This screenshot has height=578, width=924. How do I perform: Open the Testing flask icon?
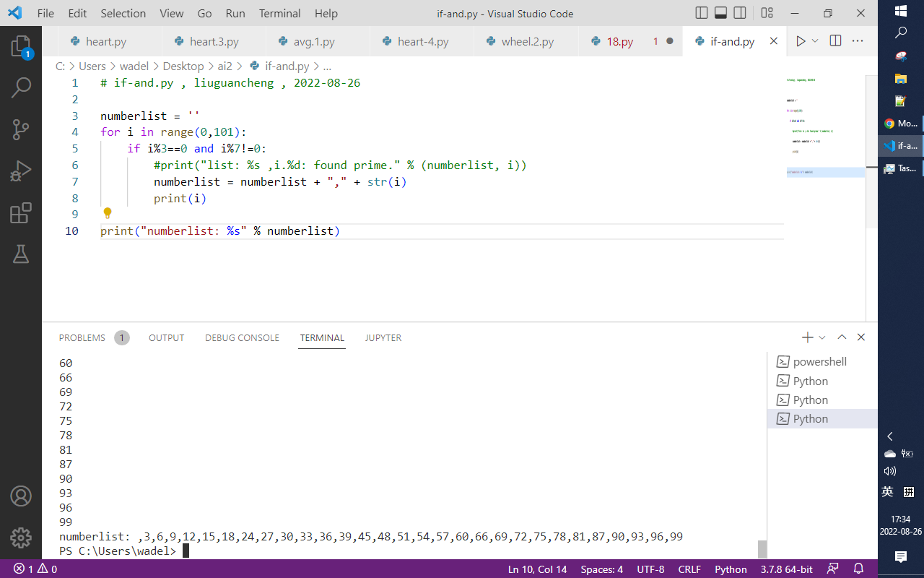point(21,254)
